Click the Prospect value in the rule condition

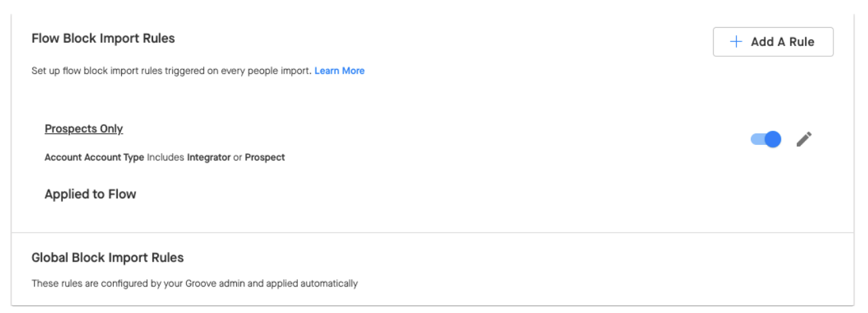pos(265,157)
